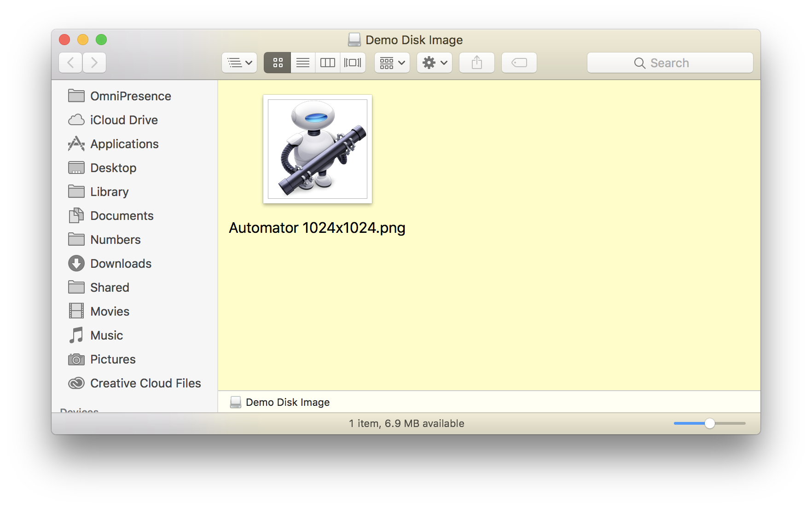
Task: Open Creative Cloud Files in sidebar
Action: [145, 383]
